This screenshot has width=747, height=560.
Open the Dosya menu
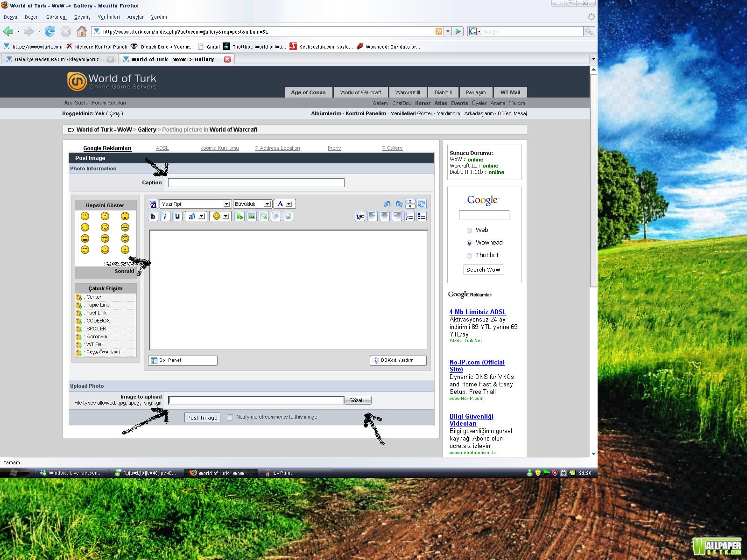click(x=10, y=17)
